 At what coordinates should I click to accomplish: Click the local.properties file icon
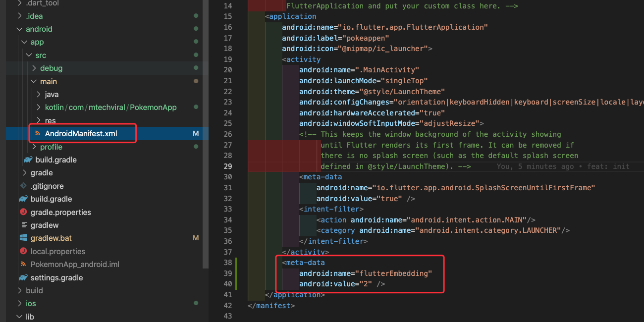pyautogui.click(x=24, y=251)
